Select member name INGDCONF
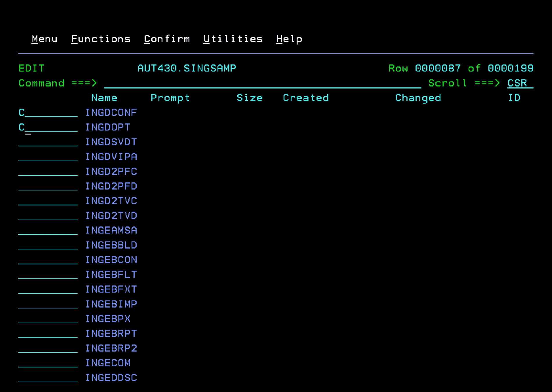Viewport: 552px width, 392px height. (x=111, y=113)
